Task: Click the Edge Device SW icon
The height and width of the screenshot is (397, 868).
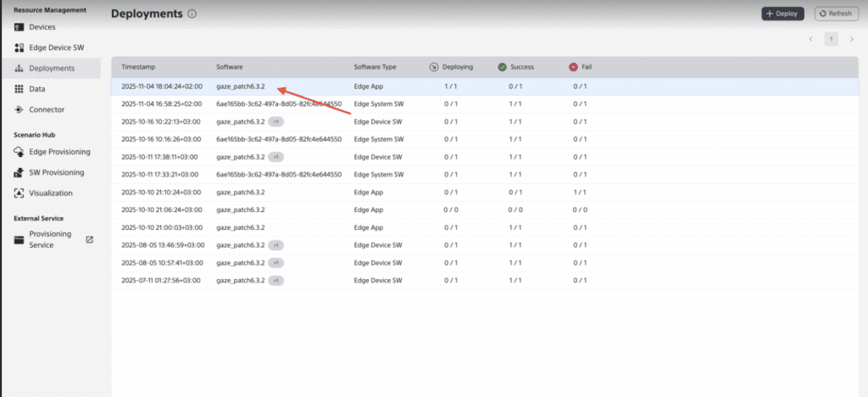Action: 19,48
